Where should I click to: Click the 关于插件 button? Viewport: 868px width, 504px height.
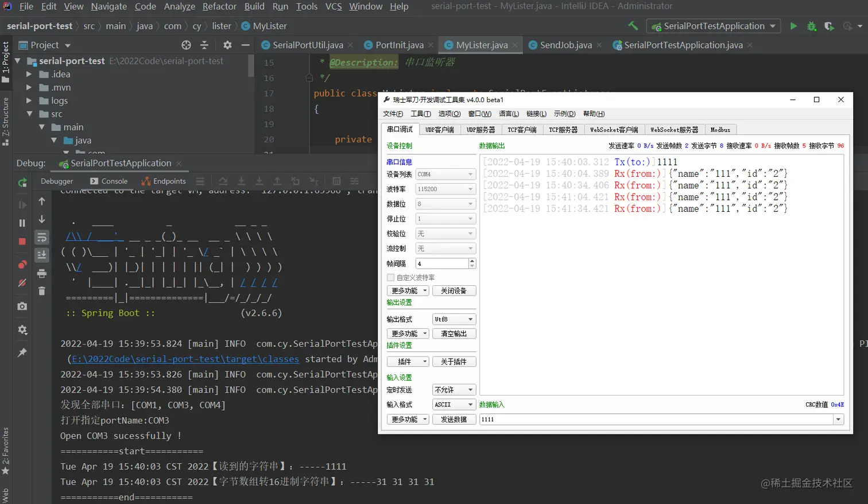(x=454, y=362)
